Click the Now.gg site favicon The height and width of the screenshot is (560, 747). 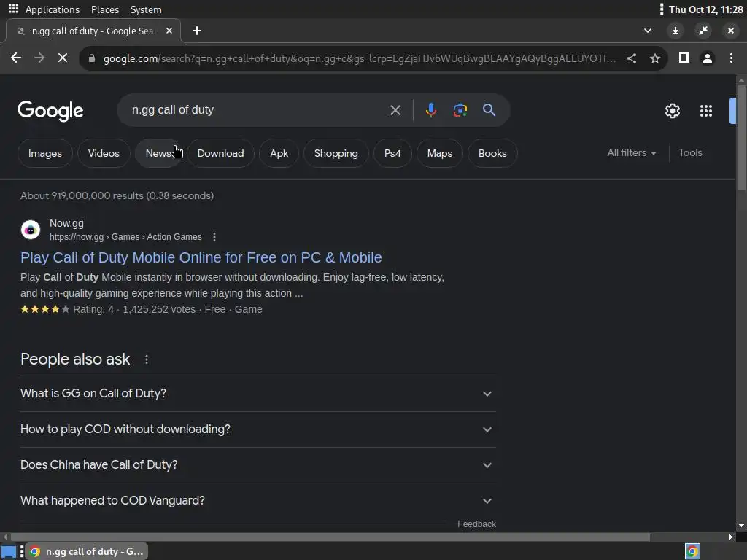31,230
